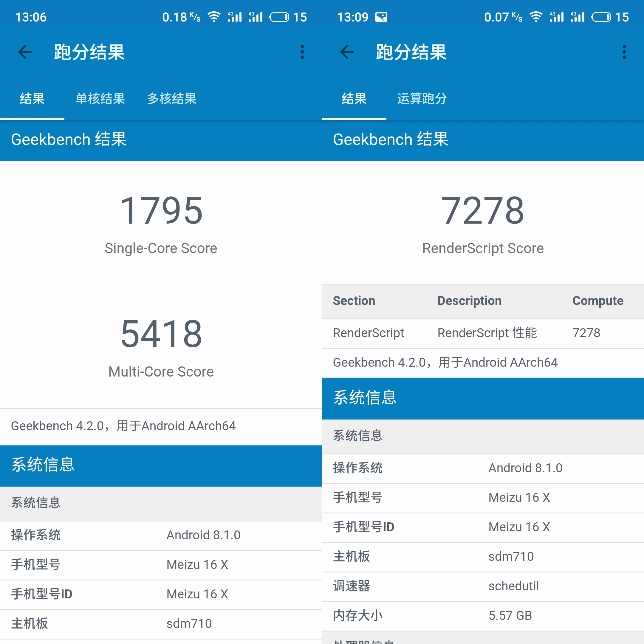Tap the 5418 multi-core score
Viewport: 644px width, 644px height.
click(161, 334)
